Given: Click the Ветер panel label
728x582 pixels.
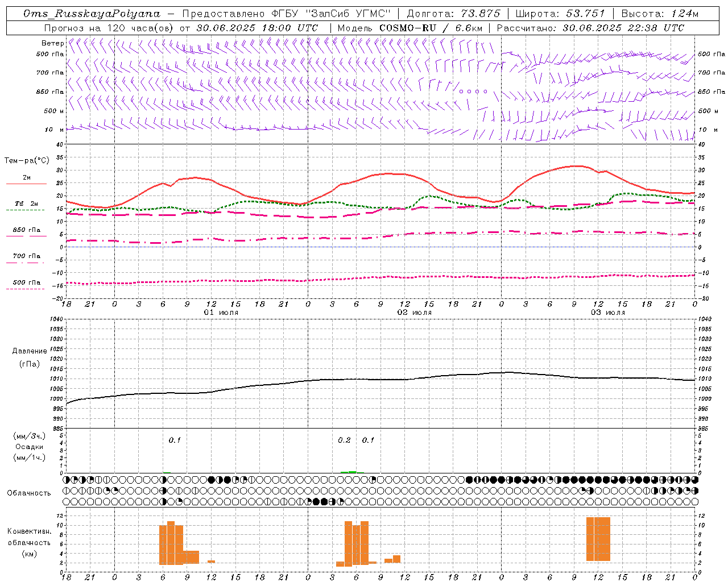Looking at the screenshot, I should click(x=52, y=43).
